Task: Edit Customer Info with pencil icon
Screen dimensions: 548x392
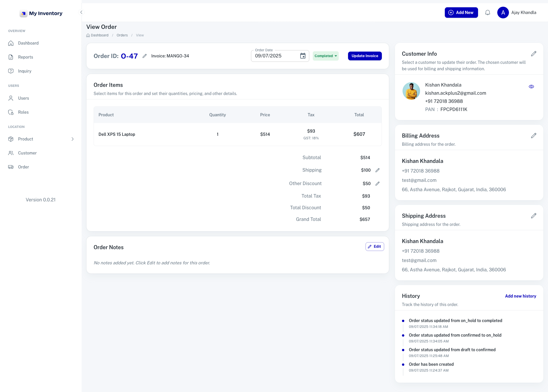Action: 533,54
